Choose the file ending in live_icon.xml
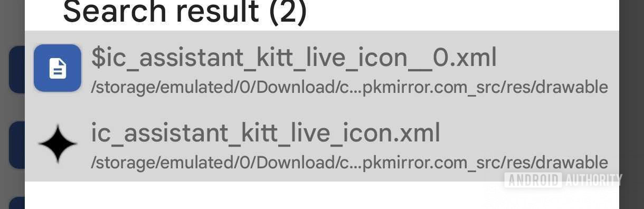Image resolution: width=644 pixels, height=209 pixels. point(266,133)
